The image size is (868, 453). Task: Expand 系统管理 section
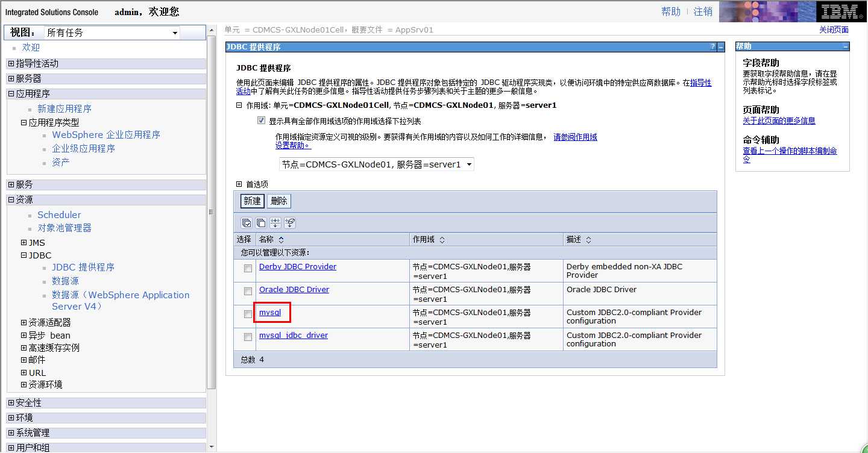11,433
